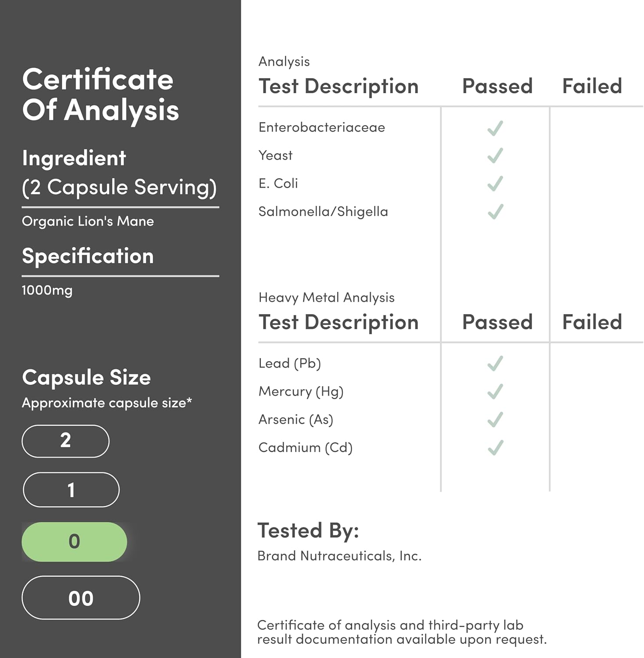The image size is (644, 658).
Task: Click the Mercury (Hg) passed checkmark
Action: pyautogui.click(x=495, y=392)
